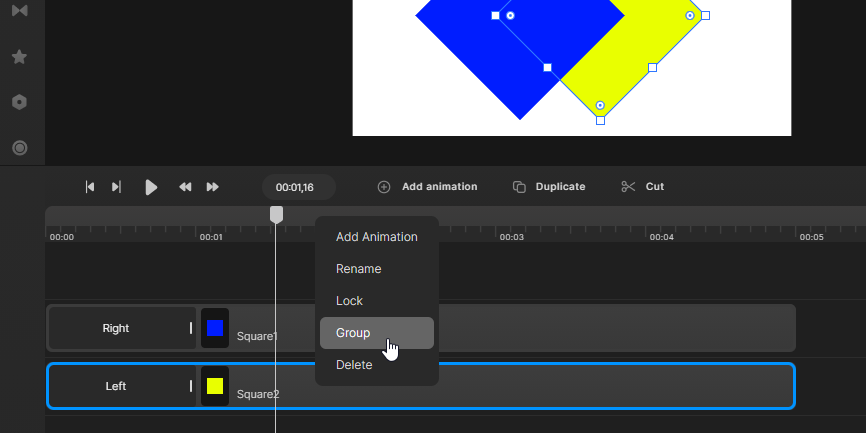This screenshot has width=866, height=433.
Task: Click the Duplicate icon in toolbar
Action: [x=519, y=187]
